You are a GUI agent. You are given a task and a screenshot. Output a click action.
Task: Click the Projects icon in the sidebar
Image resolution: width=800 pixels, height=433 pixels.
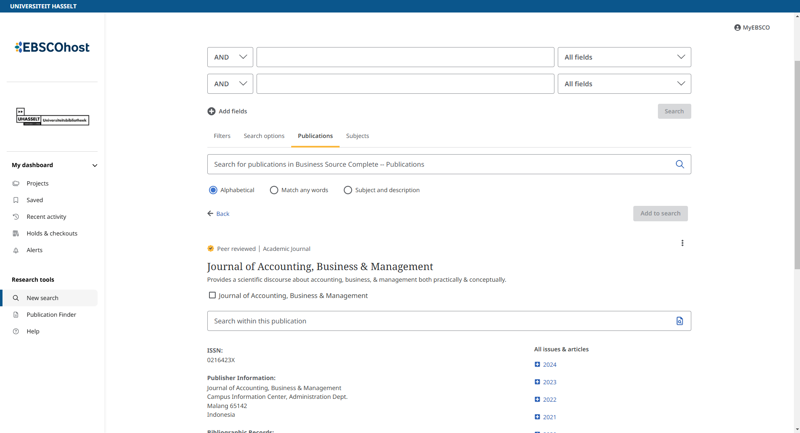[x=16, y=184]
